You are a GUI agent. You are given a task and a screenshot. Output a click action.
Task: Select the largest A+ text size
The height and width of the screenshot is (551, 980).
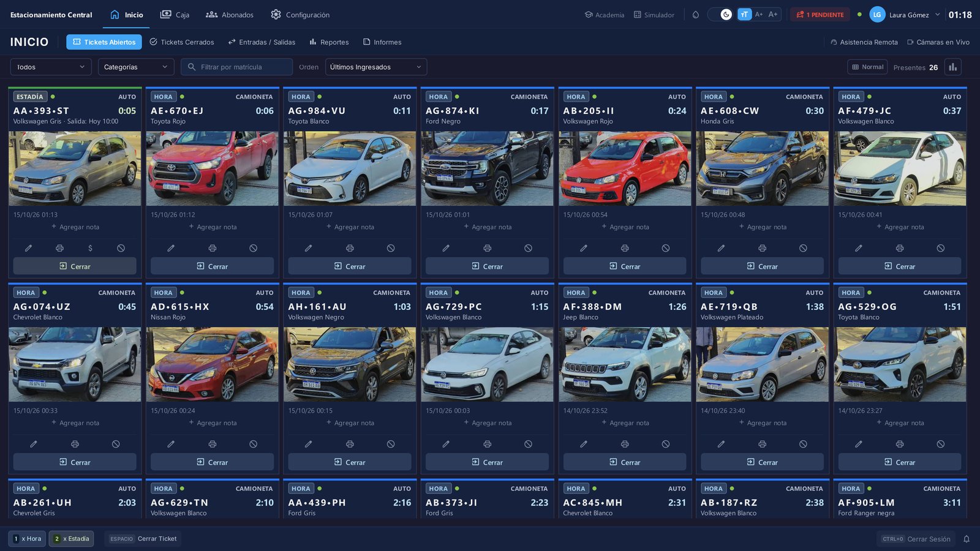click(773, 15)
